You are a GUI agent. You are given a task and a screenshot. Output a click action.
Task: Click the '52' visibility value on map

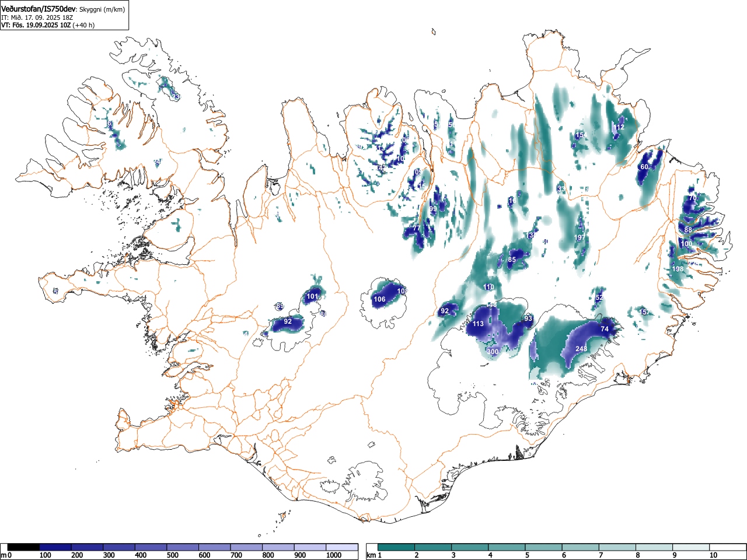pos(599,297)
